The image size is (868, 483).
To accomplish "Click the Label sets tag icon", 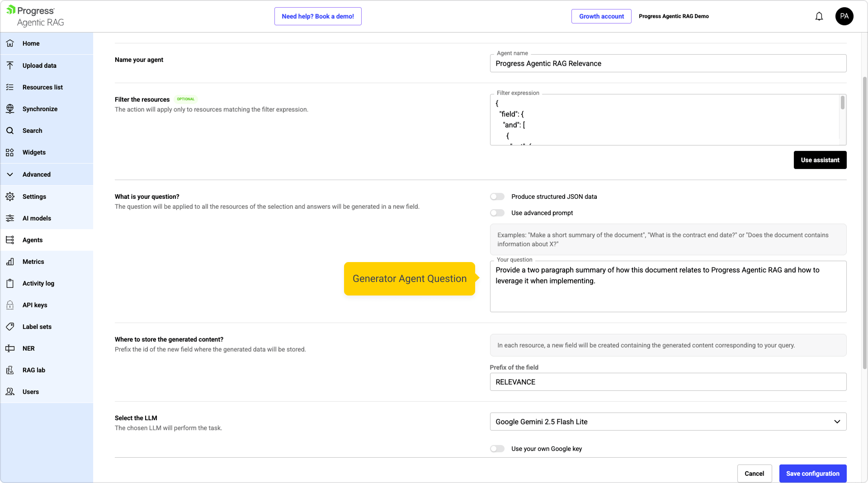I will 10,327.
